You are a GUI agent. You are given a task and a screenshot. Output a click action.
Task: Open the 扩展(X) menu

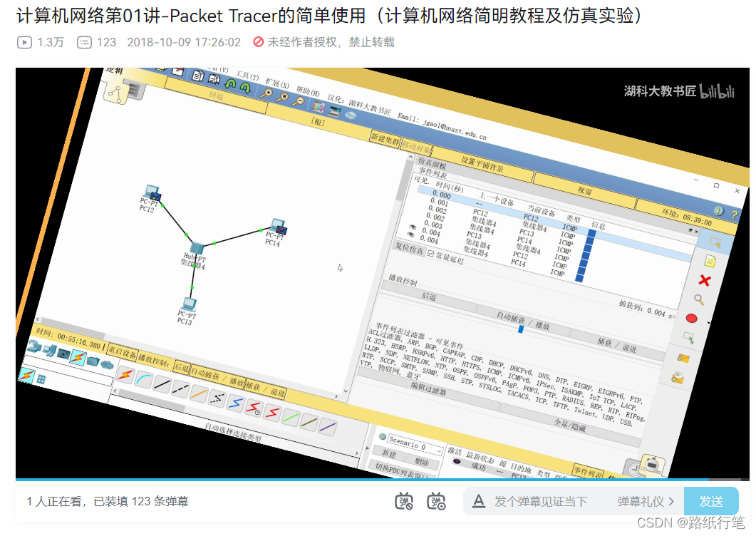click(x=278, y=83)
